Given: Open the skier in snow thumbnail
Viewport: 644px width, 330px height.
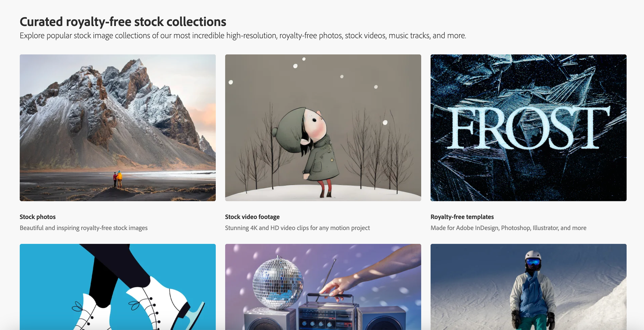Looking at the screenshot, I should (528, 287).
